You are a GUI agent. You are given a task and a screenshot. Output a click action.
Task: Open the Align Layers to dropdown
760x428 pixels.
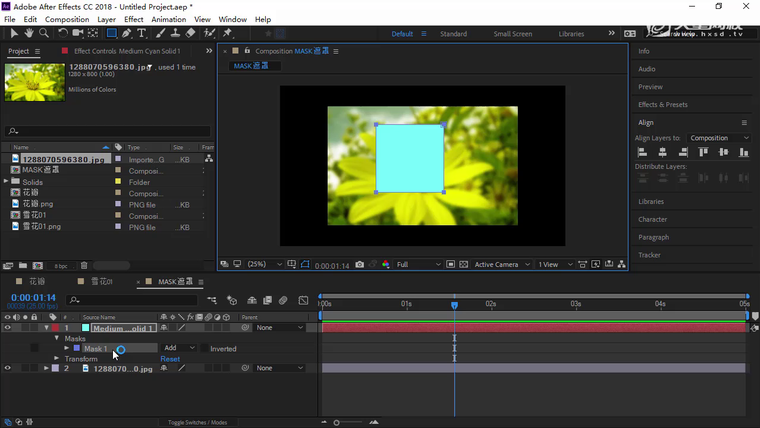click(x=719, y=138)
